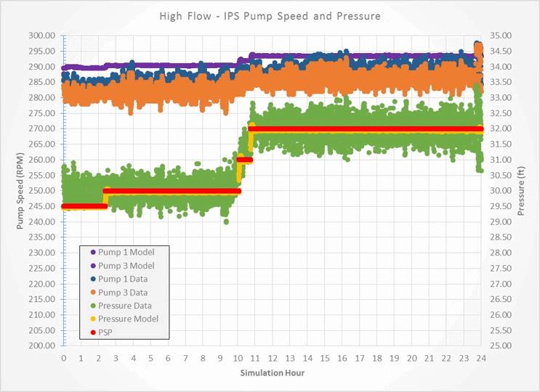This screenshot has height=392, width=540.
Task: Click the purple Pump 3 Model legend marker
Action: (92, 266)
